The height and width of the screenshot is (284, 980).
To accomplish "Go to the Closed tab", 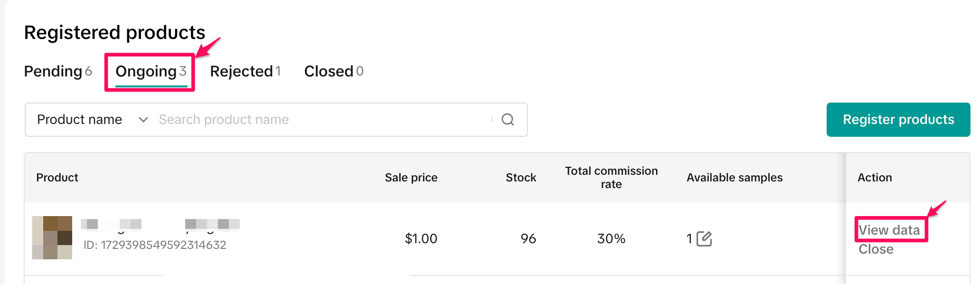I will (x=333, y=71).
